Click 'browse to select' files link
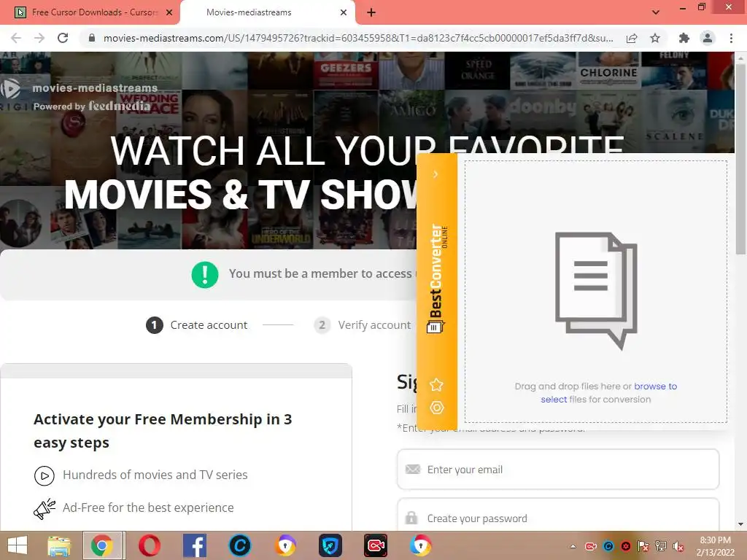Viewport: 747px width, 560px height. pos(609,393)
